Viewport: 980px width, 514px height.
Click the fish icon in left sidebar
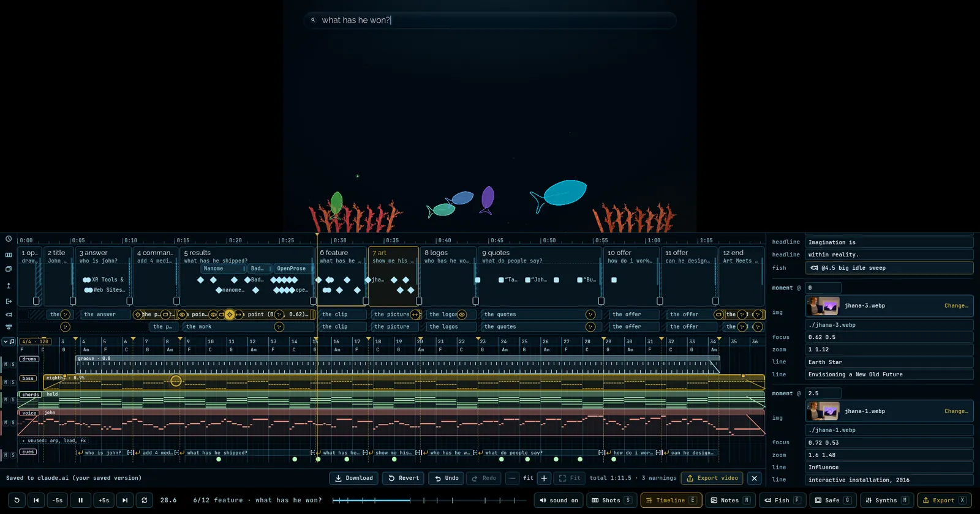pos(9,315)
